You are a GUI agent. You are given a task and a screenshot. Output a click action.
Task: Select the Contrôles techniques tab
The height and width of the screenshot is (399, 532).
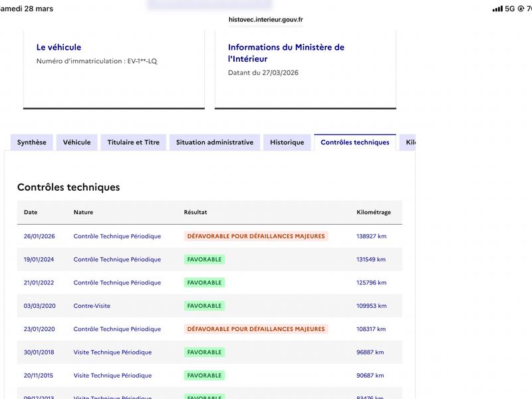pyautogui.click(x=354, y=142)
